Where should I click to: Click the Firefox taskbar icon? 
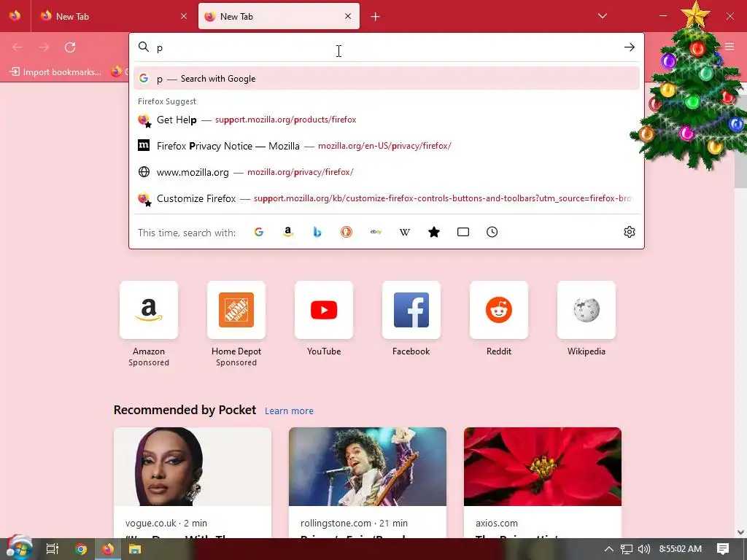coord(108,549)
